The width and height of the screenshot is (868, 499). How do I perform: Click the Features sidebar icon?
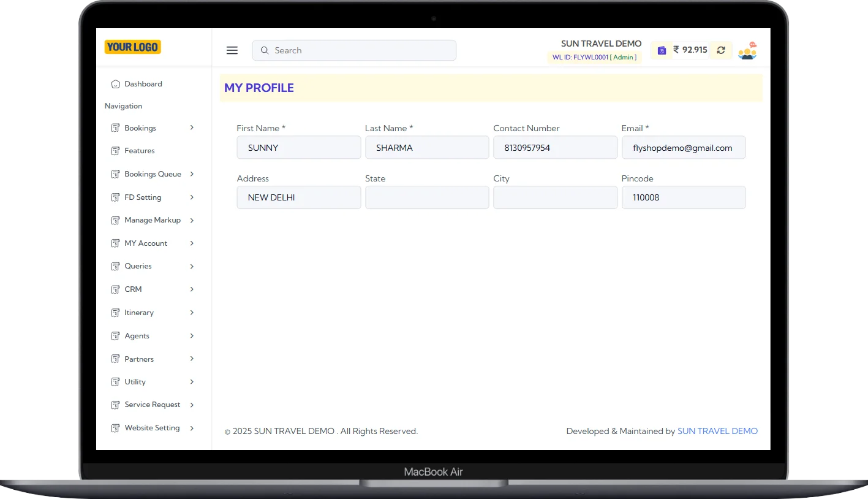click(x=115, y=151)
